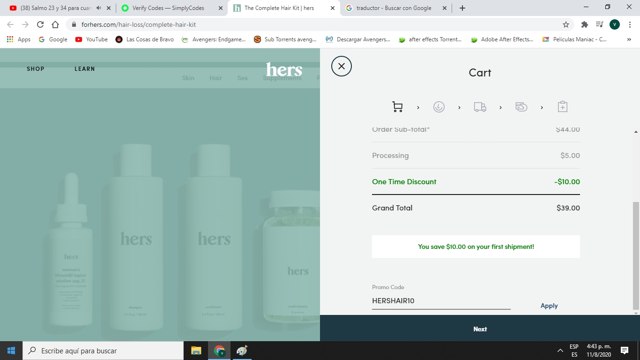Show hidden system tray icons
The width and height of the screenshot is (640, 360).
click(560, 351)
